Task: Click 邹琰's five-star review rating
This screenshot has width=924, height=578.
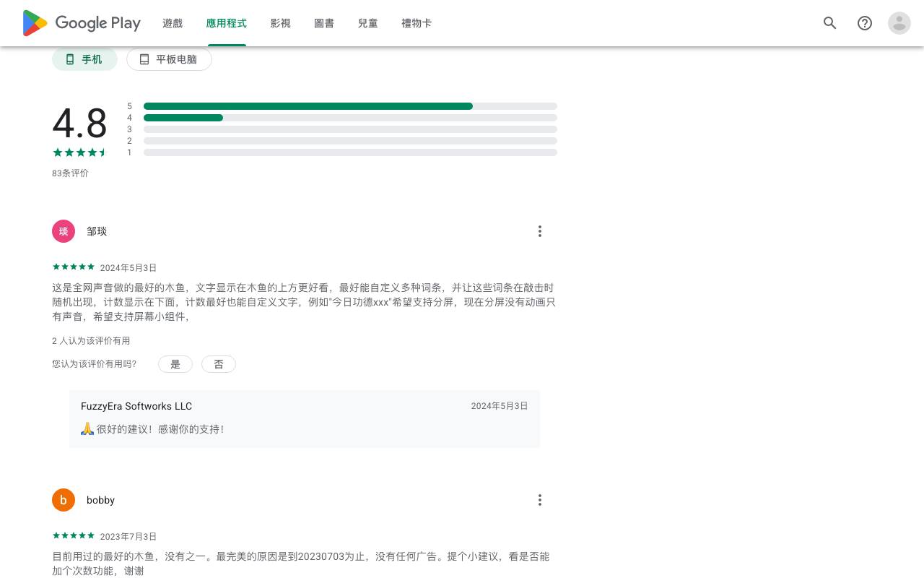Action: point(74,267)
